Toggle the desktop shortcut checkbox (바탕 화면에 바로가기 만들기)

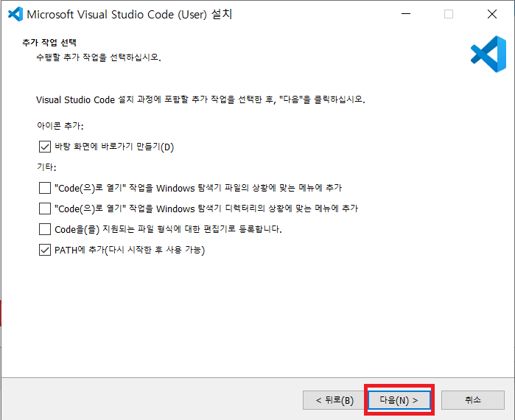click(x=45, y=147)
